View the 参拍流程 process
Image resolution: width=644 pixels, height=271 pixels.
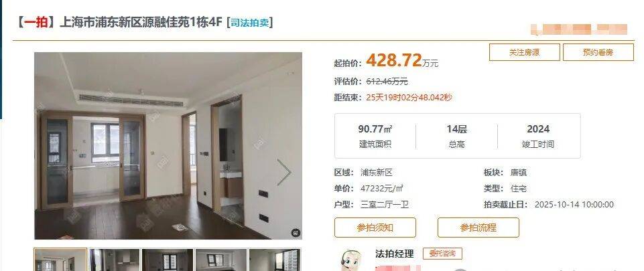(x=478, y=228)
